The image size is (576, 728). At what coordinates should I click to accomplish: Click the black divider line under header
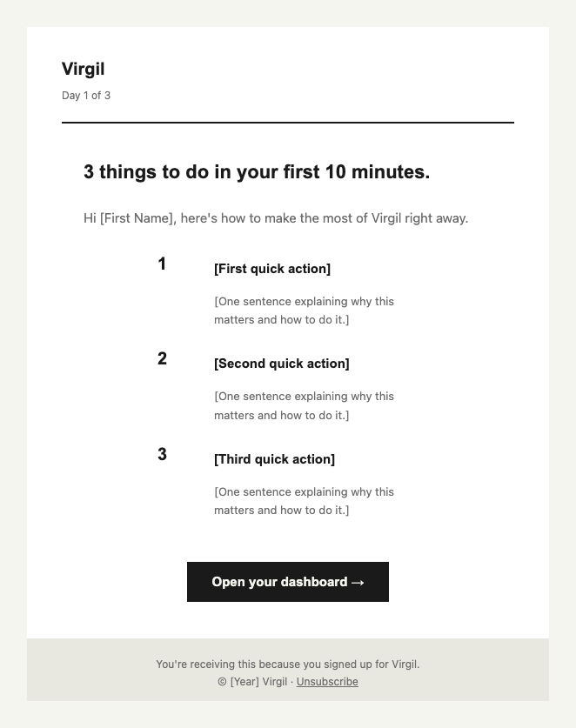[x=287, y=123]
